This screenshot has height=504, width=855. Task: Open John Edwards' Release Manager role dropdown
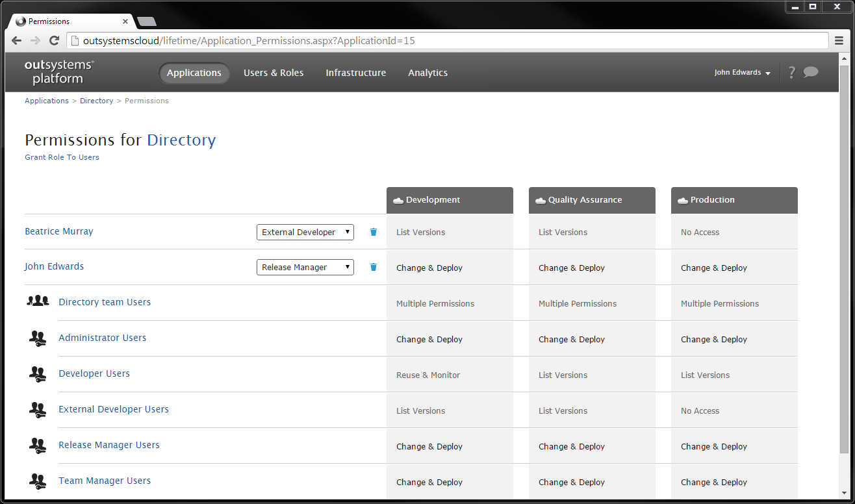tap(305, 267)
